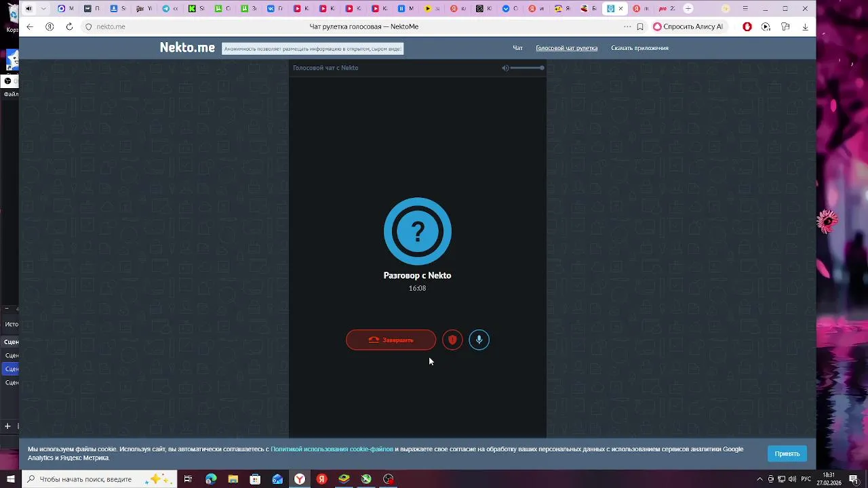Image resolution: width=868 pixels, height=488 pixels.
Task: Switch to the 'pro' tab
Action: tap(666, 9)
